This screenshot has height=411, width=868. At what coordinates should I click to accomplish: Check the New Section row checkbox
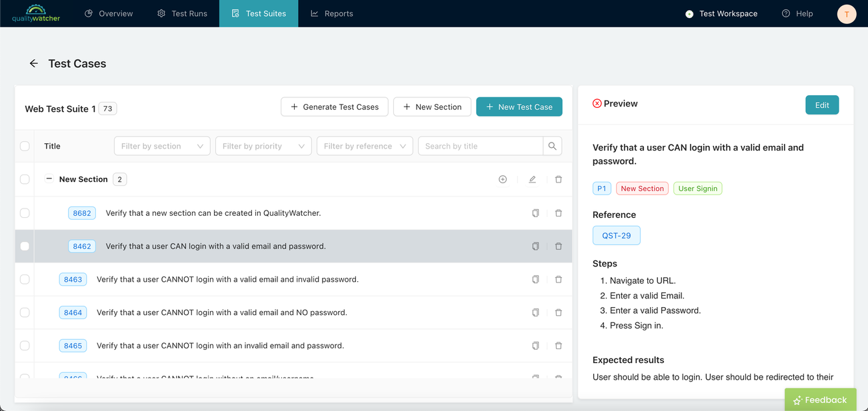[25, 179]
